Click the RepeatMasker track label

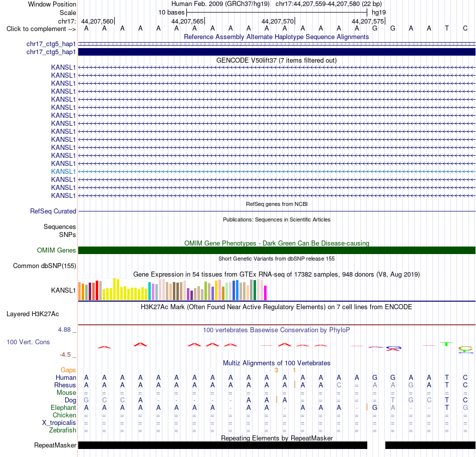[x=55, y=445]
